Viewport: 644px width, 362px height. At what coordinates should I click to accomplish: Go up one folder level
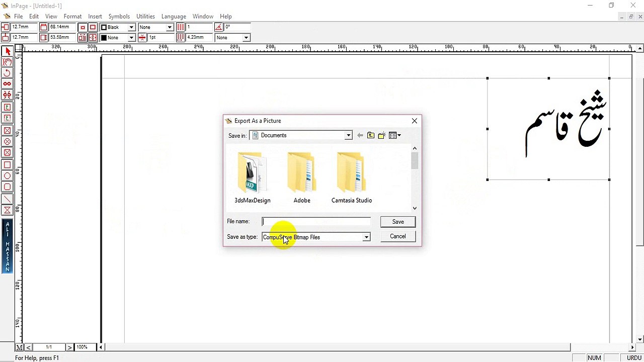click(371, 135)
